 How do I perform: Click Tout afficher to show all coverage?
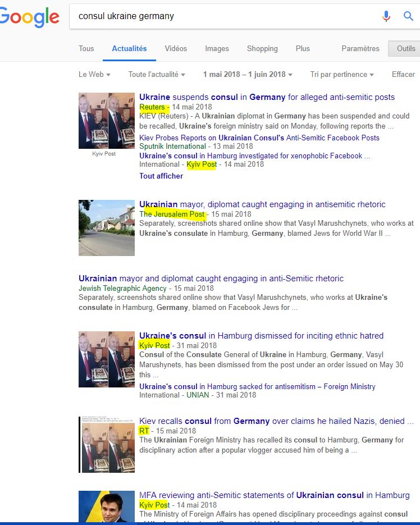(161, 176)
